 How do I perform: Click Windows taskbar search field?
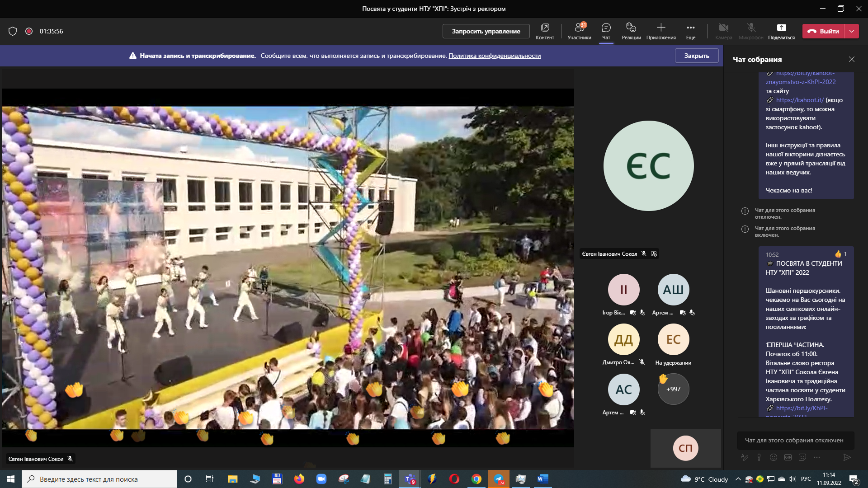tap(99, 479)
